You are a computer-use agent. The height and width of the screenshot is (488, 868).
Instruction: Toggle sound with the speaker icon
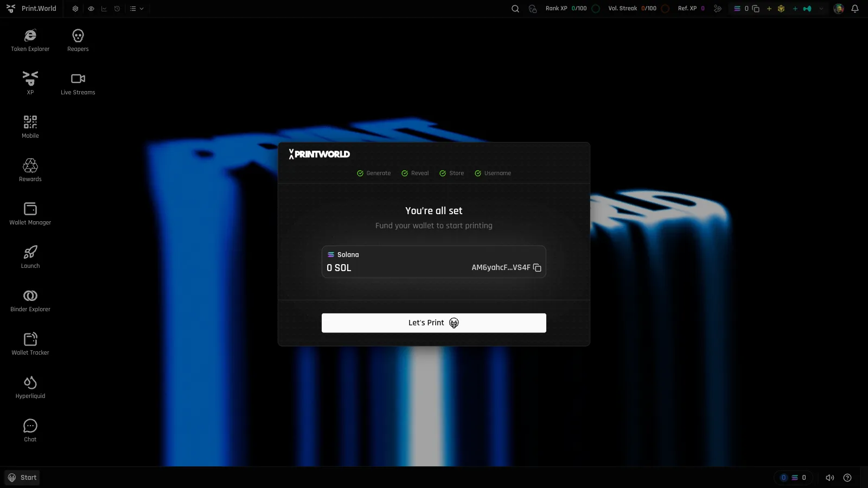point(829,478)
